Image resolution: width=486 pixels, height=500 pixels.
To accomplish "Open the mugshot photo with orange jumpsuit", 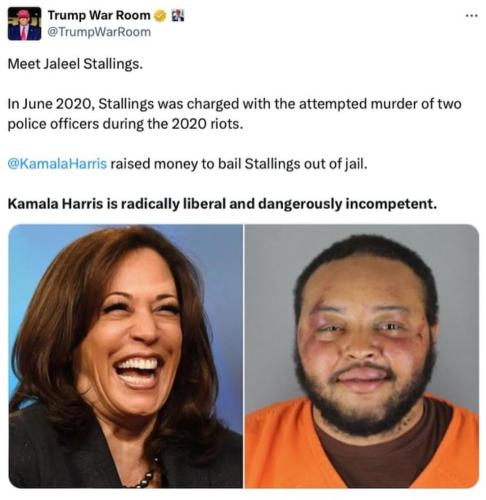I will 362,356.
